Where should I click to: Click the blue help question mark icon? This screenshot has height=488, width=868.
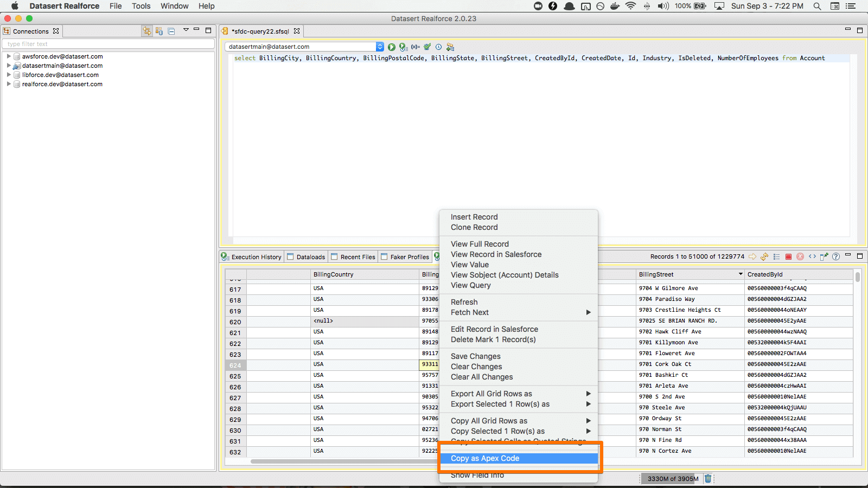pyautogui.click(x=836, y=257)
